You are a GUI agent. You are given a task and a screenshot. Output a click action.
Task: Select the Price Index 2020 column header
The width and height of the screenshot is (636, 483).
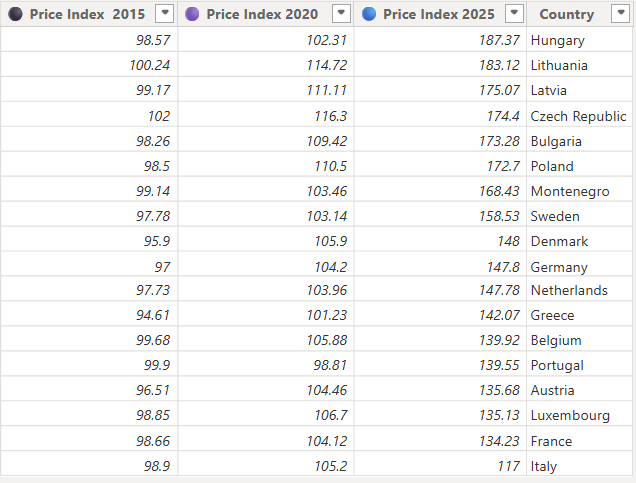click(x=262, y=14)
